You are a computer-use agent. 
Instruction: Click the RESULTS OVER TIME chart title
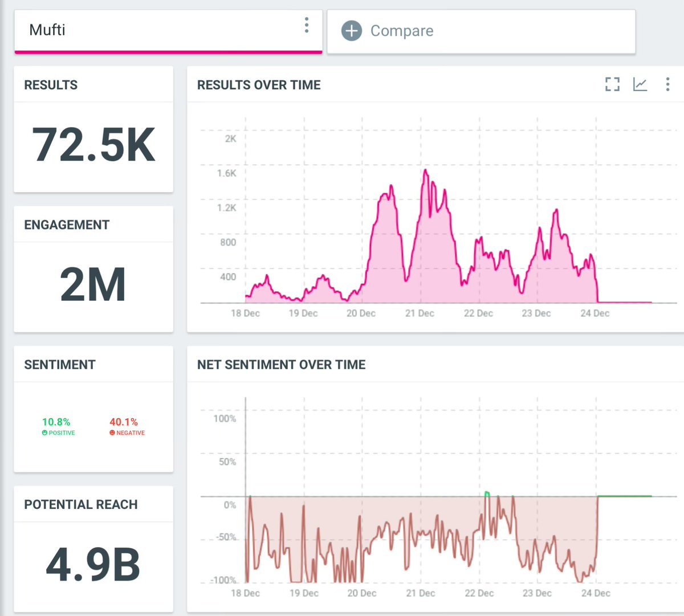[x=259, y=85]
